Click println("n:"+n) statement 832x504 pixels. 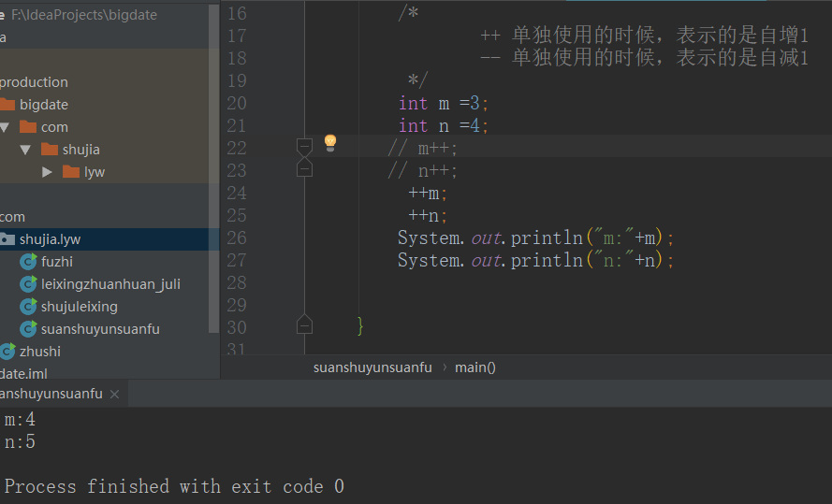click(x=536, y=260)
